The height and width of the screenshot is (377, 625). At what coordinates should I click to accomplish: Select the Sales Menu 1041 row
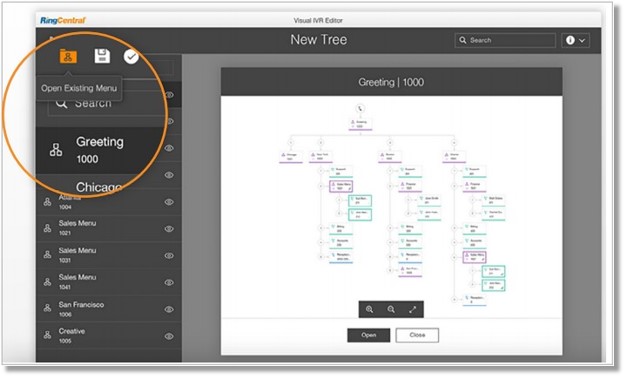point(108,282)
